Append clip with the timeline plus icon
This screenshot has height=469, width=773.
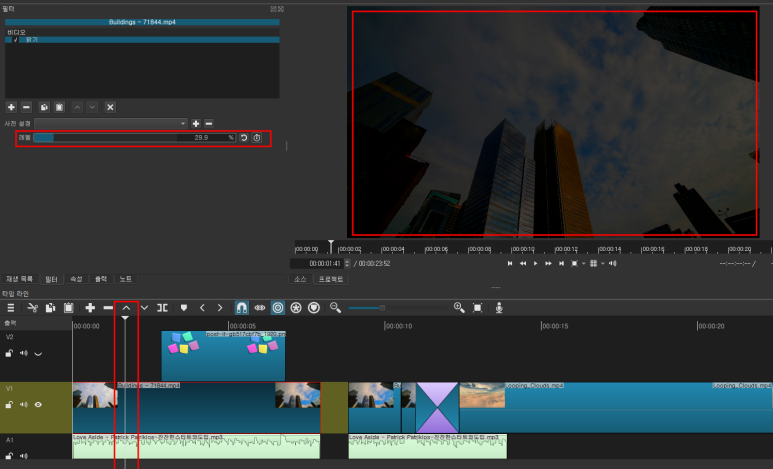tap(90, 308)
